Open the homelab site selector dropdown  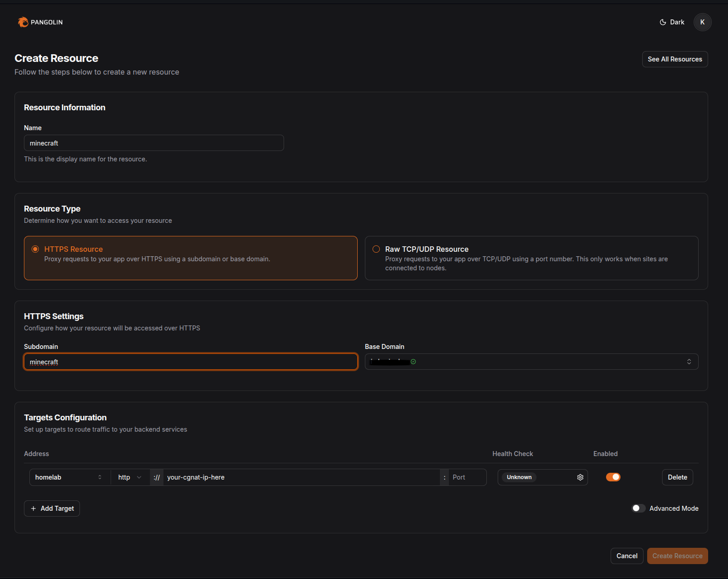(69, 477)
